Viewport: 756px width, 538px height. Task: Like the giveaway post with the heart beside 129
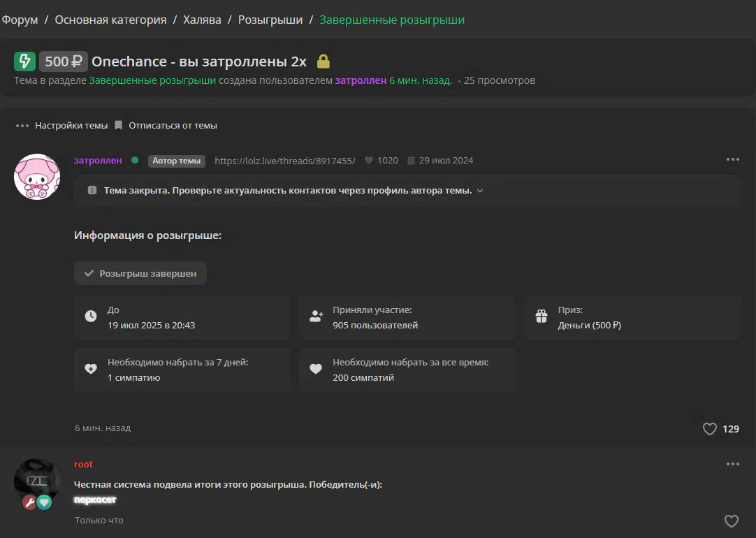(x=710, y=429)
